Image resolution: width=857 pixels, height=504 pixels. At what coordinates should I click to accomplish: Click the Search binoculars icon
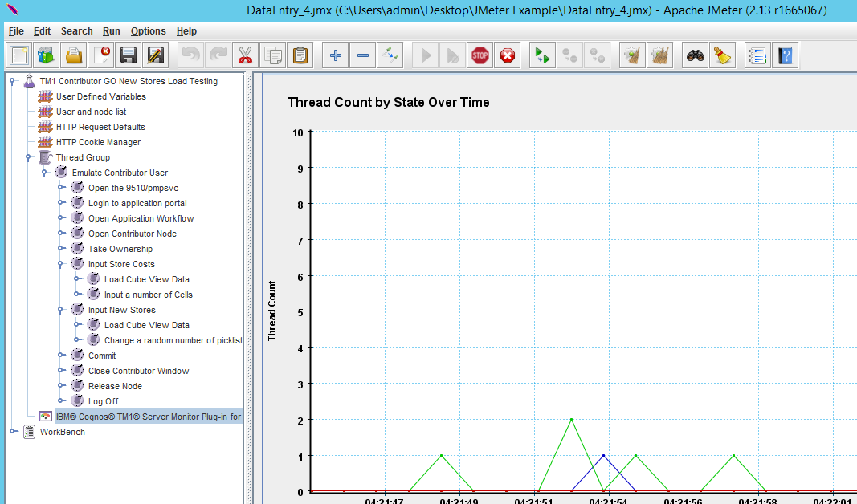click(x=696, y=55)
